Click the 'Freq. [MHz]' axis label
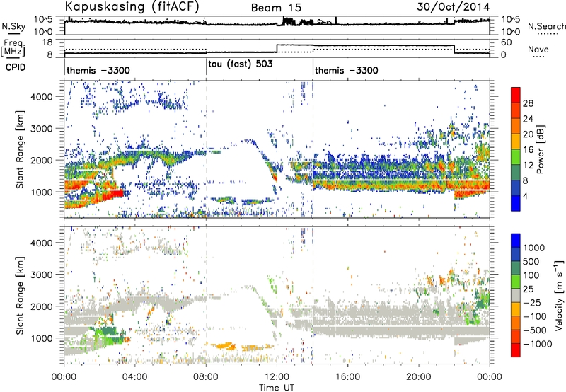The width and height of the screenshot is (566, 392). [x=13, y=47]
